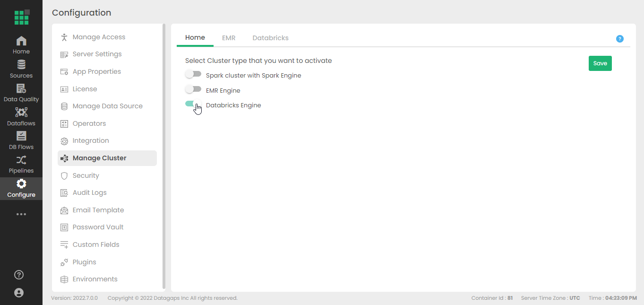Image resolution: width=644 pixels, height=305 pixels.
Task: Expand the three-dots more menu in sidebar
Action: pos(21,214)
